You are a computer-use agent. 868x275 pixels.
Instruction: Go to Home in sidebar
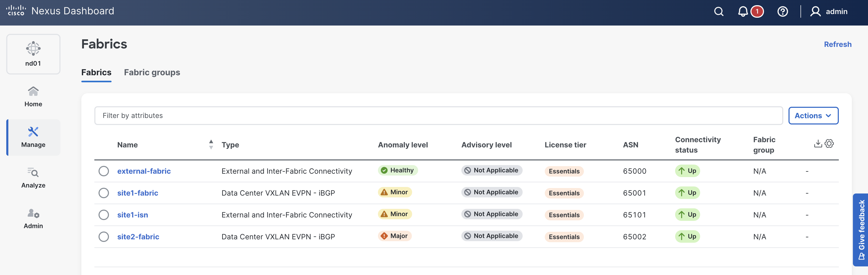coord(33,97)
